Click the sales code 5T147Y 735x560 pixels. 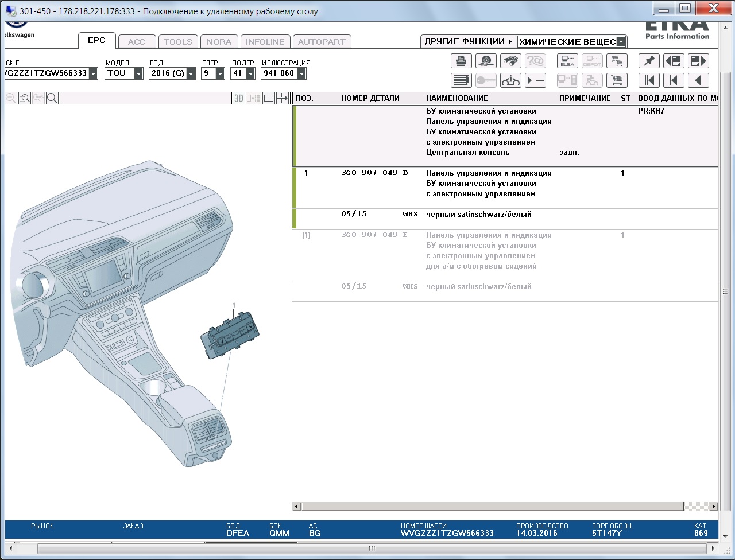pyautogui.click(x=607, y=533)
